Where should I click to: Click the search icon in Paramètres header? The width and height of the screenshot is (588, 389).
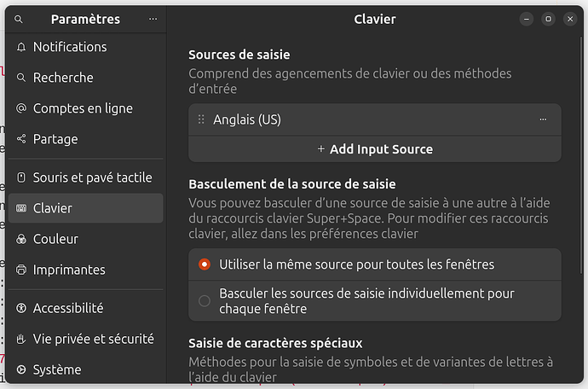point(19,19)
